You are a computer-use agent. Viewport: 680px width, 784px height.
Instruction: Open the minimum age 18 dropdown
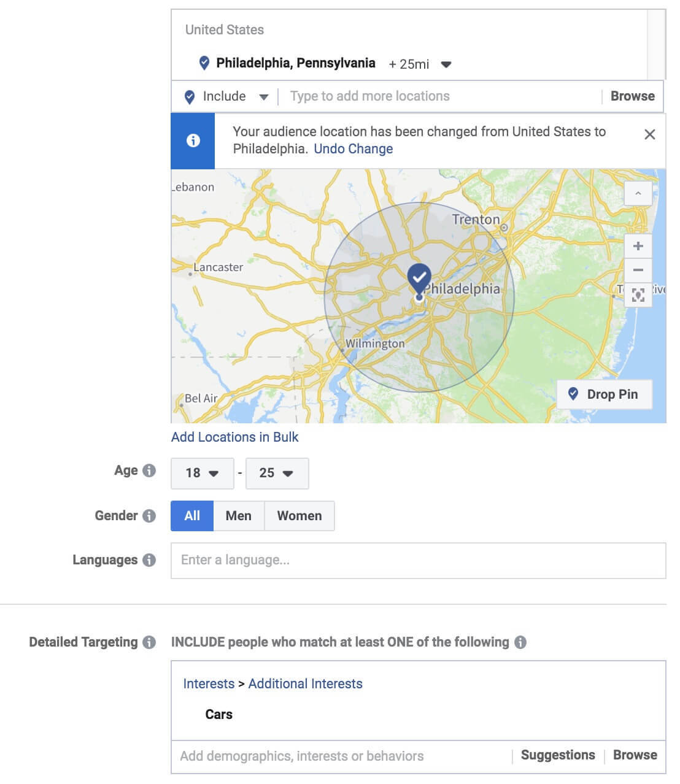click(x=202, y=473)
